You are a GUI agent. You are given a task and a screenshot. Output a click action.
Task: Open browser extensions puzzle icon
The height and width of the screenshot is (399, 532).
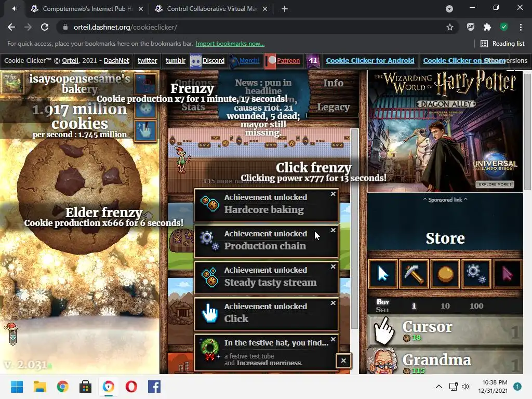(x=487, y=27)
